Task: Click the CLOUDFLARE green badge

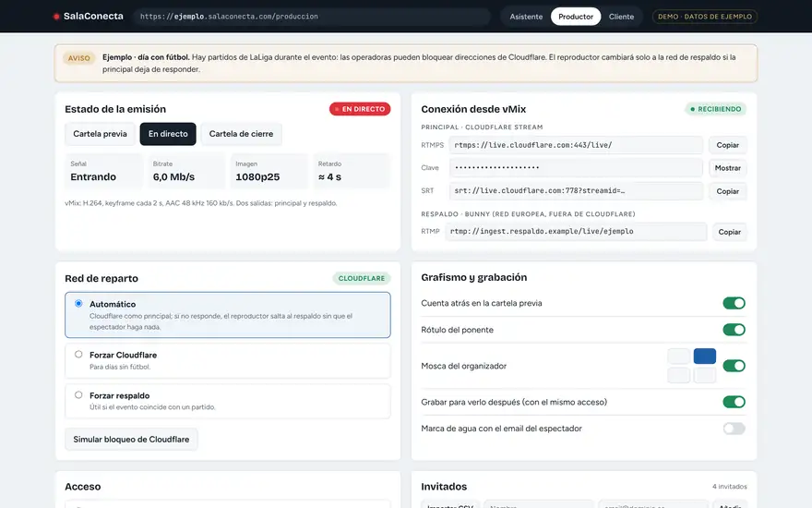Action: pyautogui.click(x=362, y=278)
